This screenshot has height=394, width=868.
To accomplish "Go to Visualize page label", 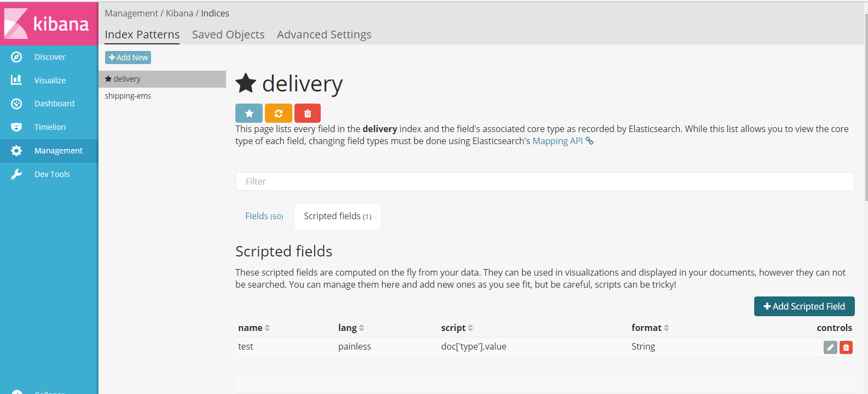I will click(50, 81).
